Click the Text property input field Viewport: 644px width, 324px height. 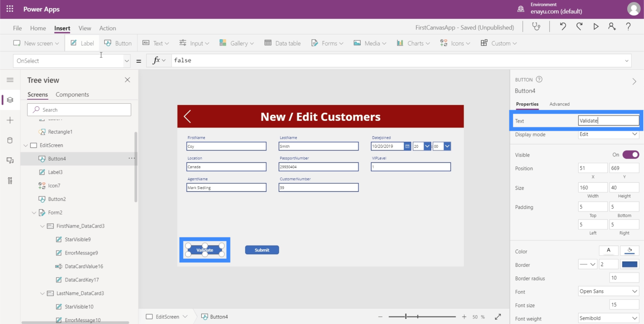(608, 121)
